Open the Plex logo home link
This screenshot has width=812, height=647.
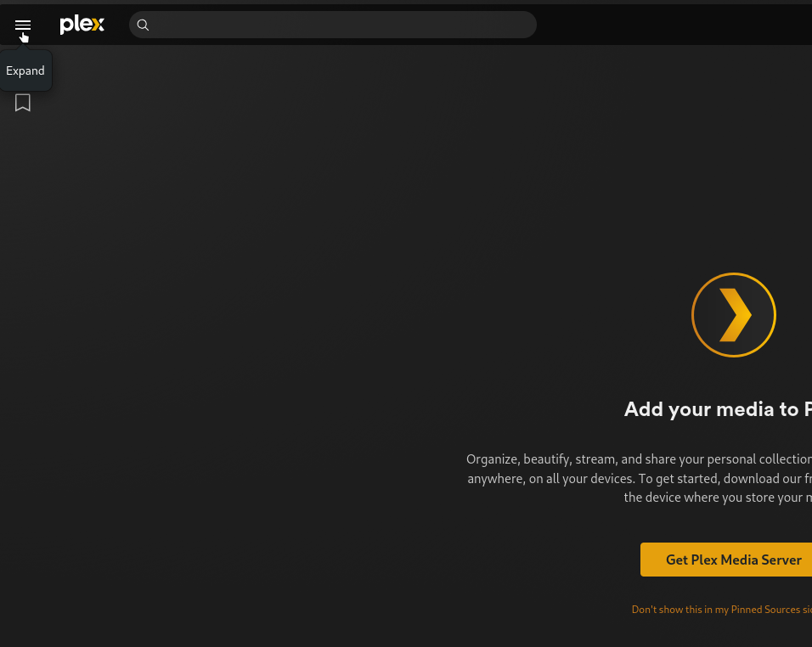[x=82, y=25]
